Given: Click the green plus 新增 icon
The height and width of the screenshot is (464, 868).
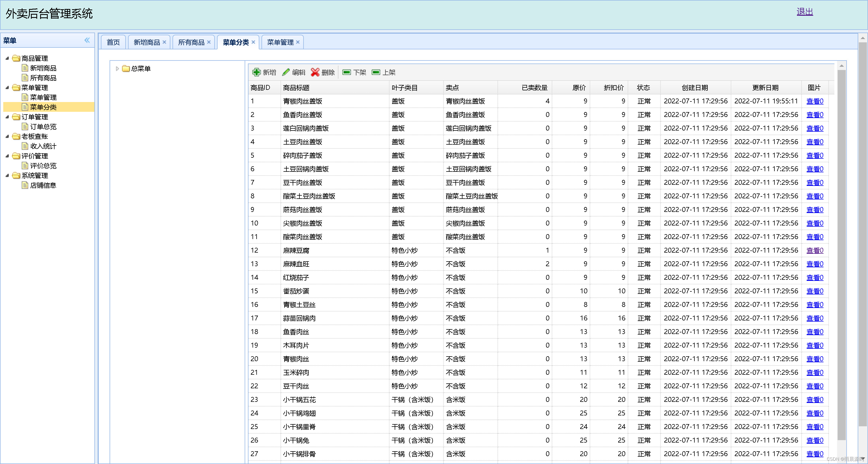Looking at the screenshot, I should click(x=256, y=72).
